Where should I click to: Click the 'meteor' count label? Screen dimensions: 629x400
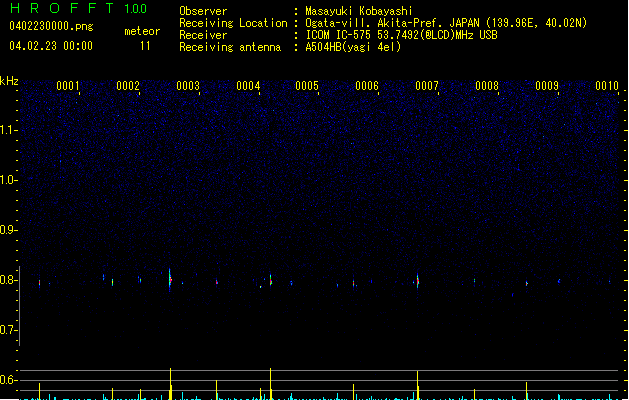[142, 31]
